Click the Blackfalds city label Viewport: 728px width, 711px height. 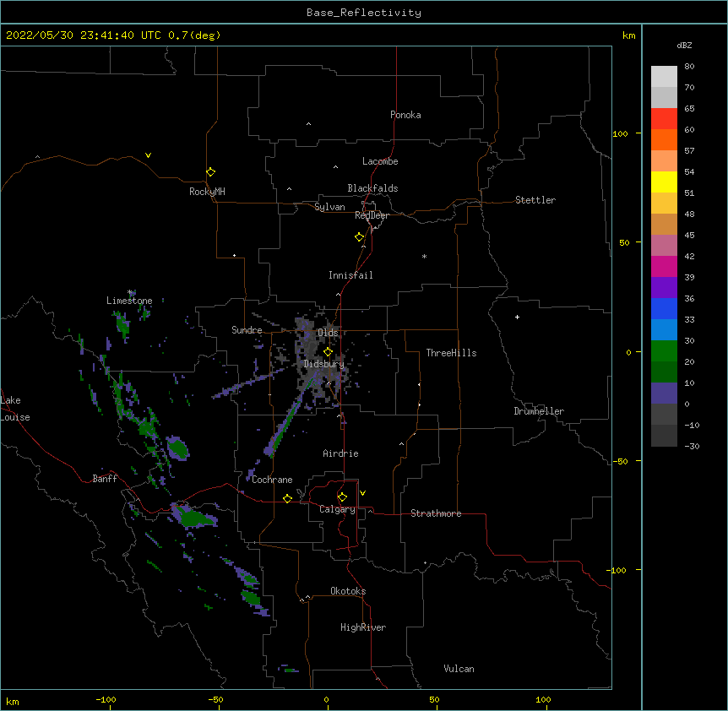372,188
